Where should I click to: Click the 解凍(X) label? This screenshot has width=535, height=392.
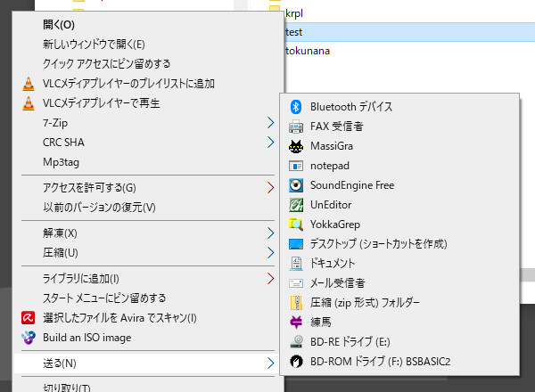click(x=60, y=233)
